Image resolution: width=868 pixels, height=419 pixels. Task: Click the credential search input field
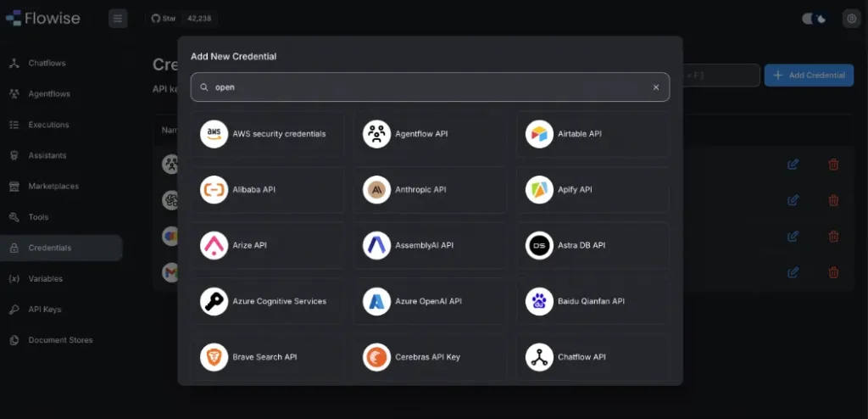424,87
